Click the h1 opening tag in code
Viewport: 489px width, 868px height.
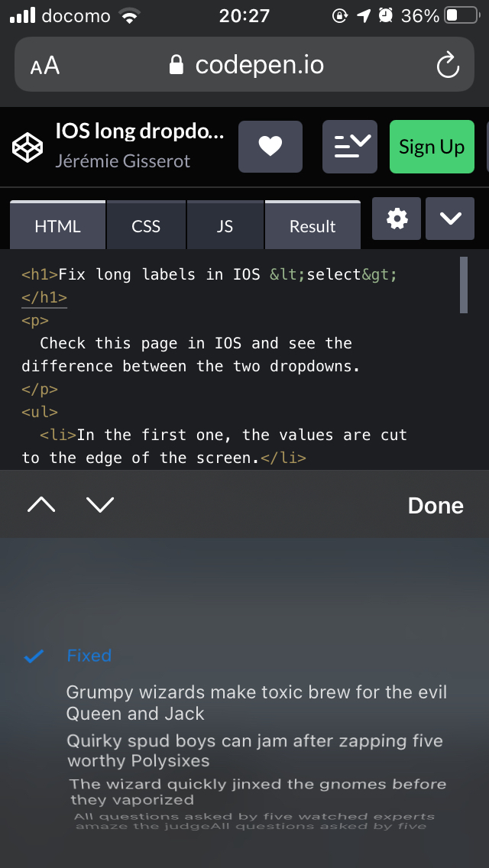pos(40,274)
